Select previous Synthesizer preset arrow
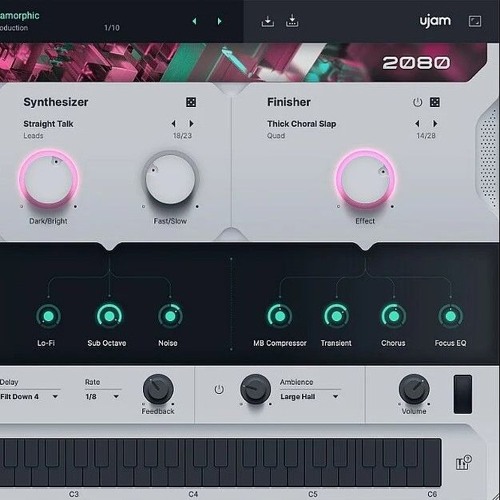 pyautogui.click(x=174, y=124)
